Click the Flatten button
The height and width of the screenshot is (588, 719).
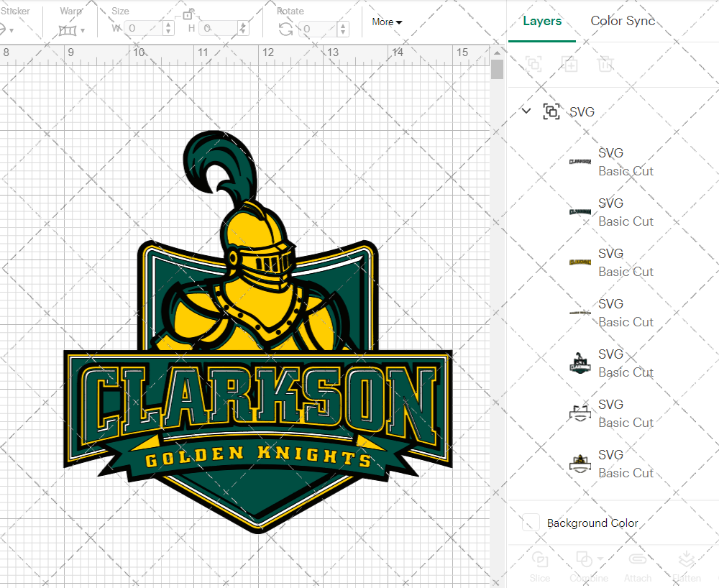pos(687,567)
